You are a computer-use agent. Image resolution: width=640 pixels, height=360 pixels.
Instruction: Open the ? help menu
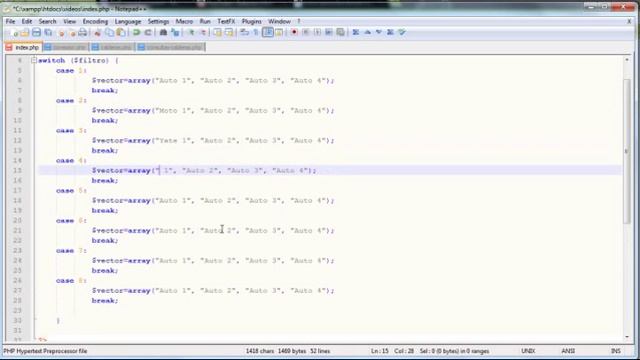(x=298, y=21)
